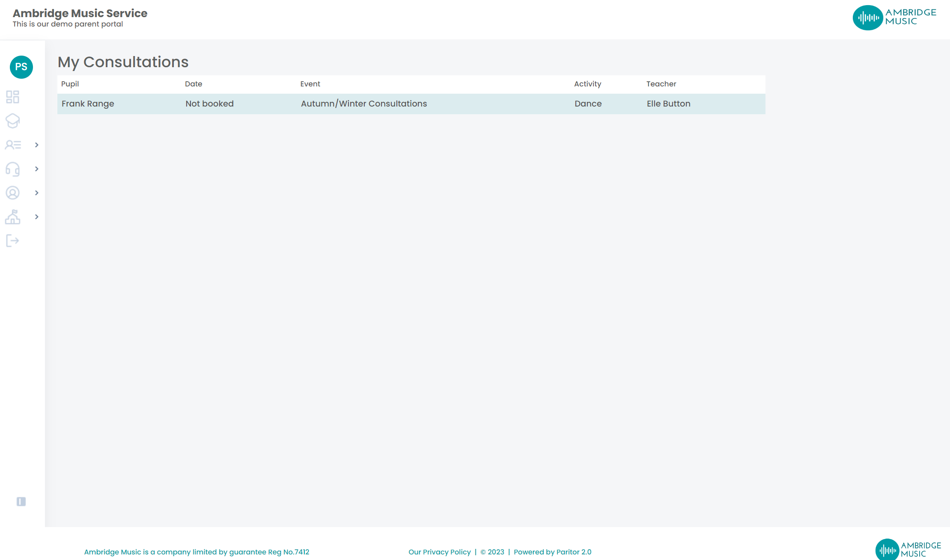Click the Ambridge Music logo in the header
The image size is (950, 560).
click(894, 18)
